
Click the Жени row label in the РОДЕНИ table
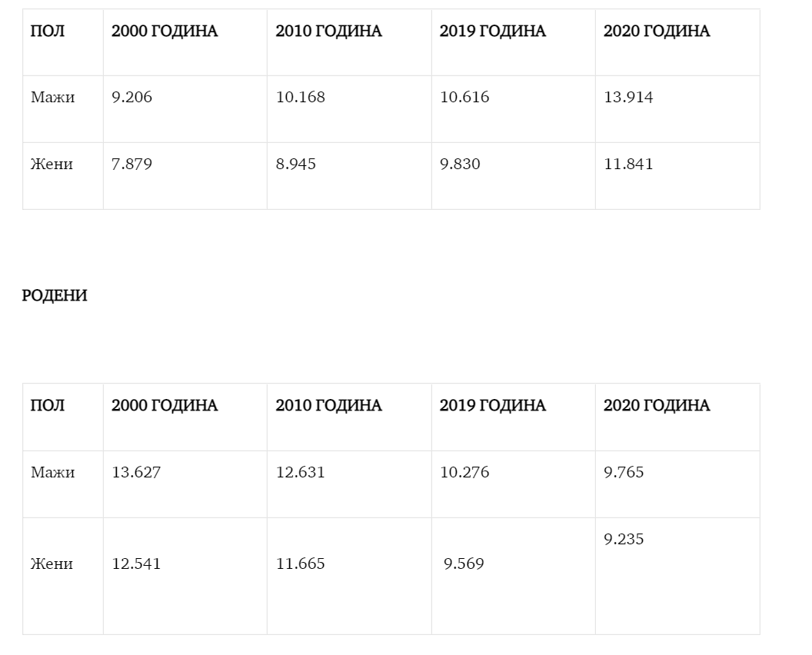click(52, 564)
